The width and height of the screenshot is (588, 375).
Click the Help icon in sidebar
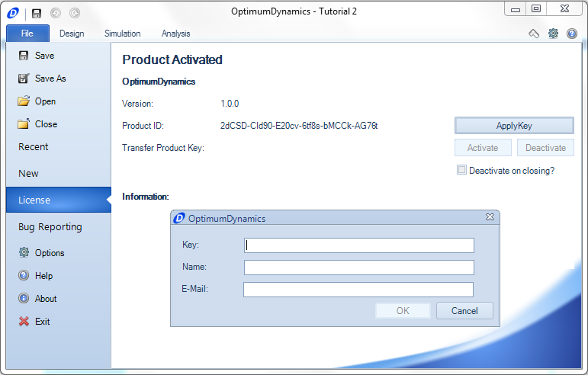click(x=24, y=275)
